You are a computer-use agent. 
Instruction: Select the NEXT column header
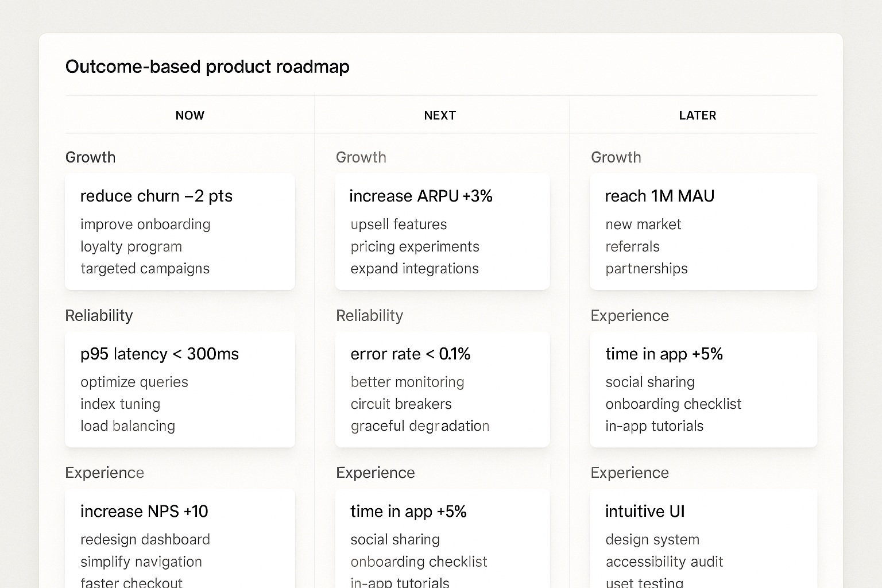[440, 115]
